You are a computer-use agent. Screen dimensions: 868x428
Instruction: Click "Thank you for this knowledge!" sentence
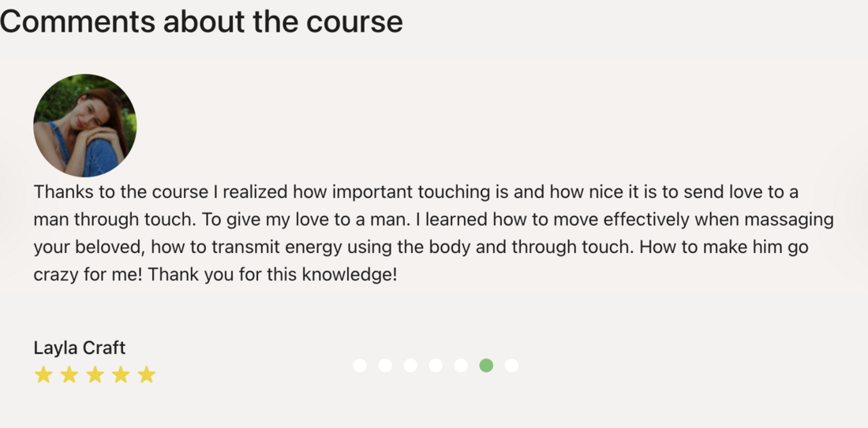[273, 274]
